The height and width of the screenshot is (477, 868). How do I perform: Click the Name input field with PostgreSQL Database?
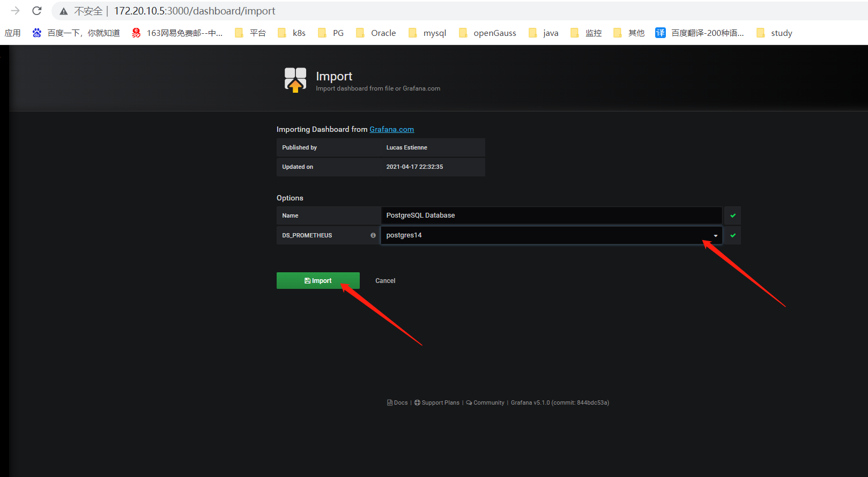(551, 215)
